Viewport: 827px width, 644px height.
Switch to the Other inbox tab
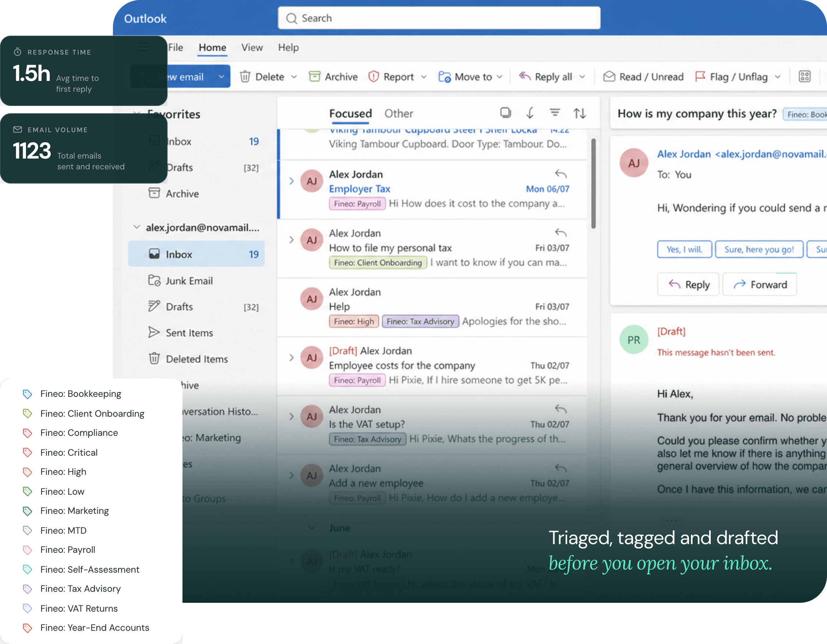(x=399, y=114)
